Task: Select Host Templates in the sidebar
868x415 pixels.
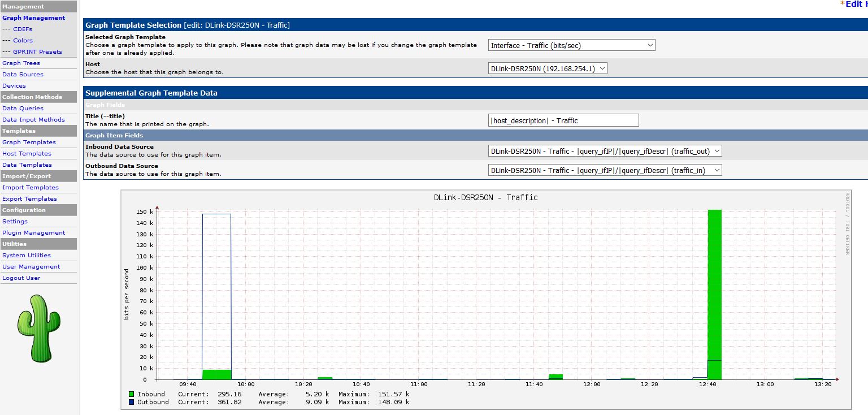Action: pos(27,154)
